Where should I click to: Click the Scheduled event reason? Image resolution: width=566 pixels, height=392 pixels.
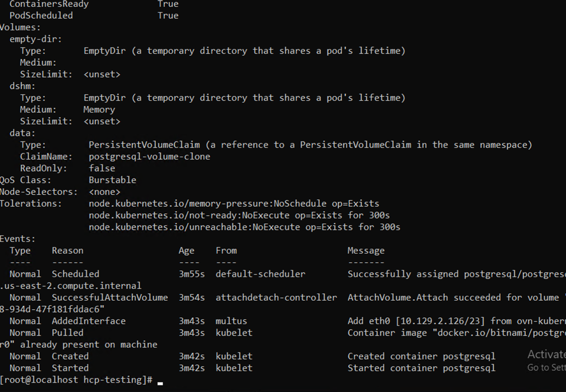pyautogui.click(x=75, y=274)
